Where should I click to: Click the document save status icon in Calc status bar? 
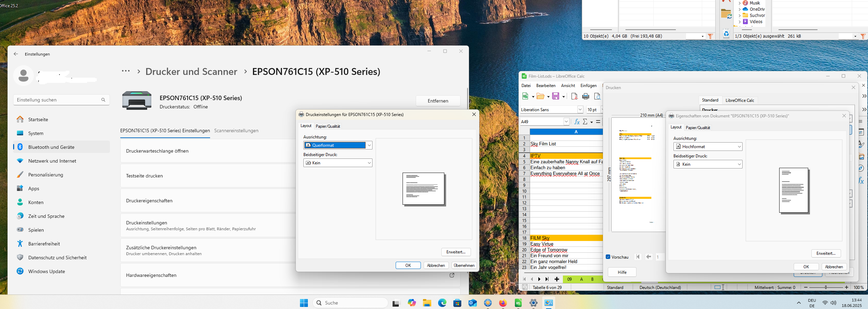coord(525,287)
